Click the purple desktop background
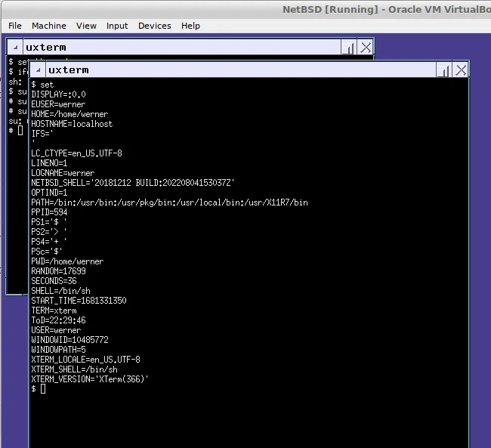Screen dimensions: 491x448 [x=480, y=227]
